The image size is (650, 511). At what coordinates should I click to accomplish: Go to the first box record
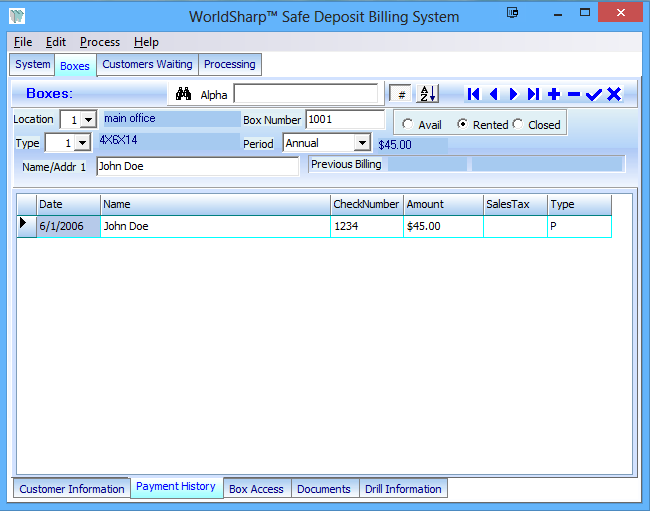[x=473, y=94]
